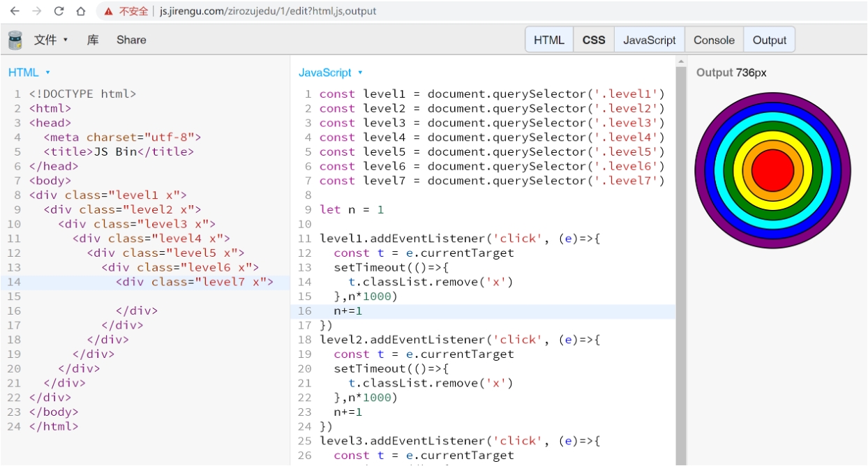
Task: Click the JS Bin logo icon
Action: point(15,40)
